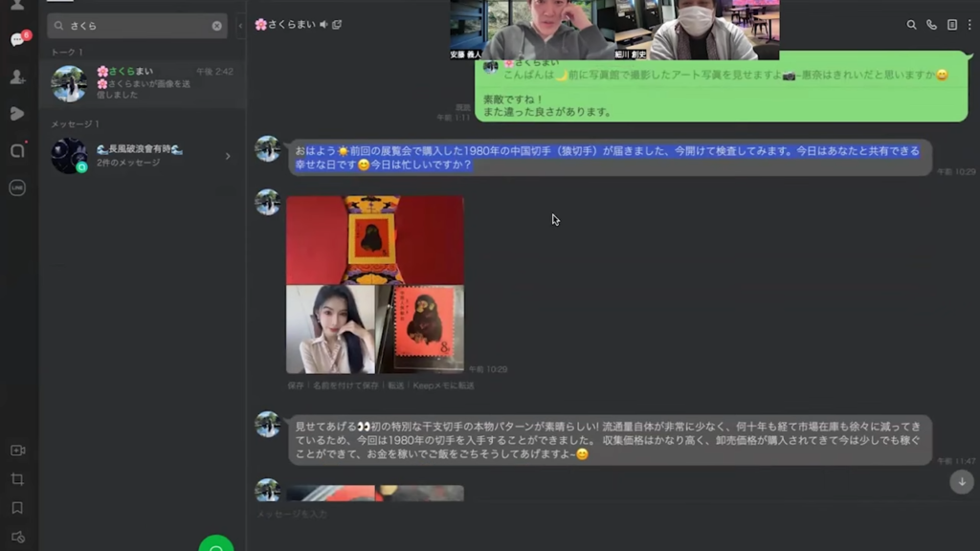The width and height of the screenshot is (980, 551).
Task: Open the partially visible image at chat bottom
Action: (375, 493)
